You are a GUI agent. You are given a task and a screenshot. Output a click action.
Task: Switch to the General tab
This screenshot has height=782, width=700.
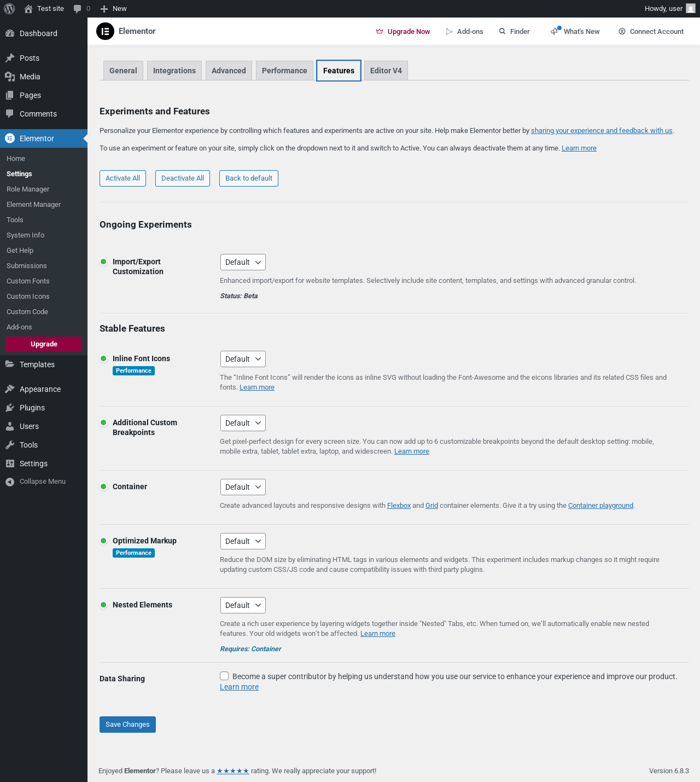pos(123,71)
